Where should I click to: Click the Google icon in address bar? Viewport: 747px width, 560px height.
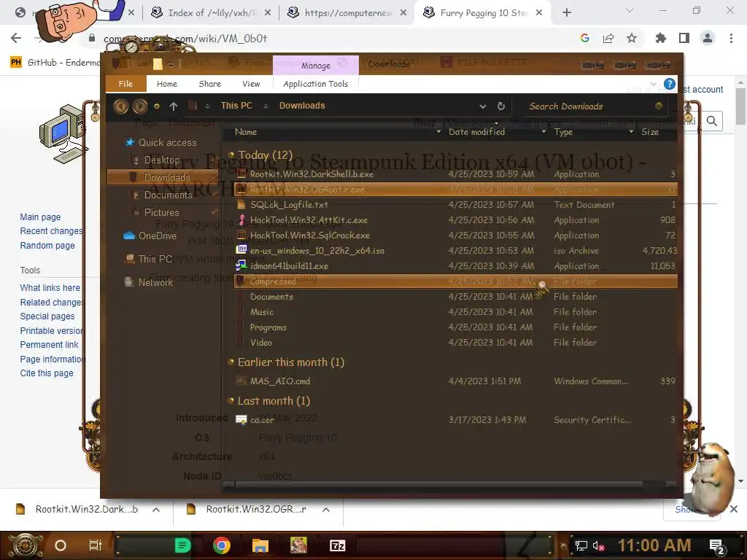585,38
